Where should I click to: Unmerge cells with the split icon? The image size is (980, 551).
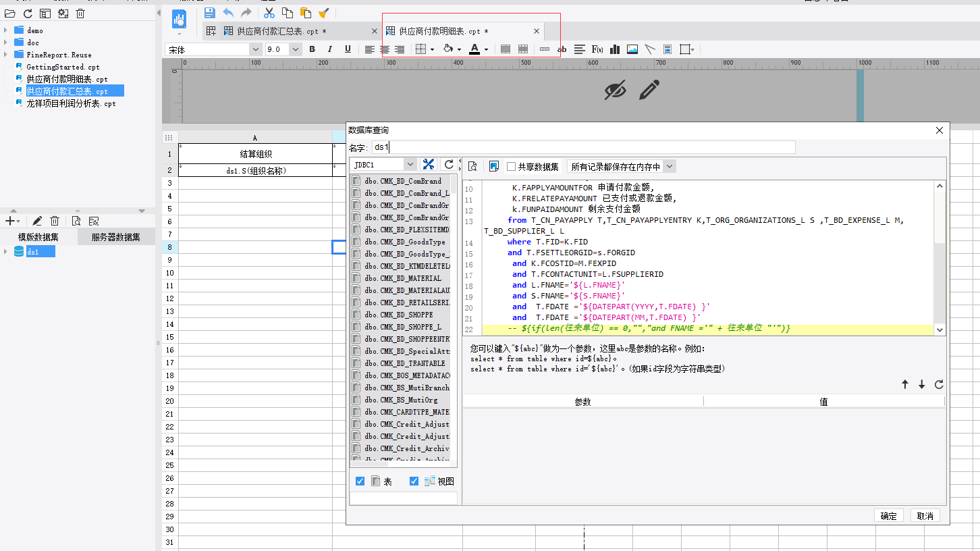[x=523, y=49]
